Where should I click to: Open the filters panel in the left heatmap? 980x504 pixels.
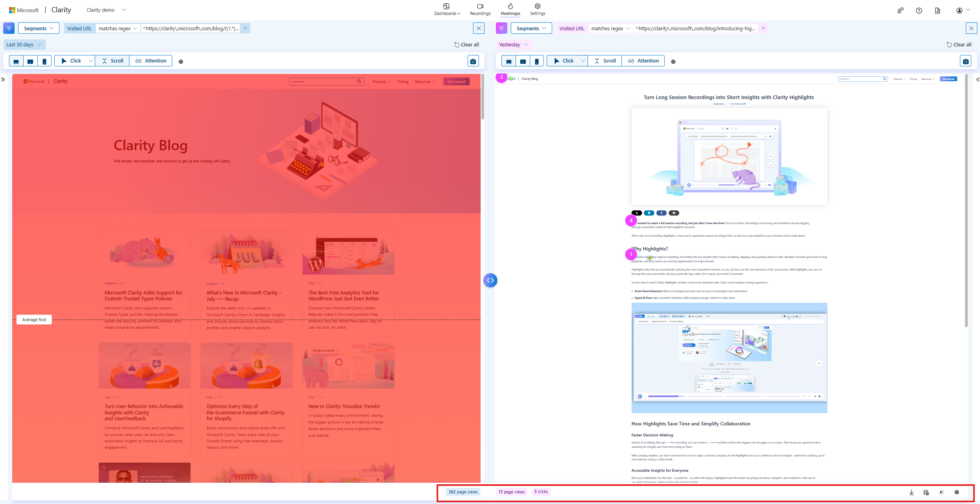tap(9, 28)
